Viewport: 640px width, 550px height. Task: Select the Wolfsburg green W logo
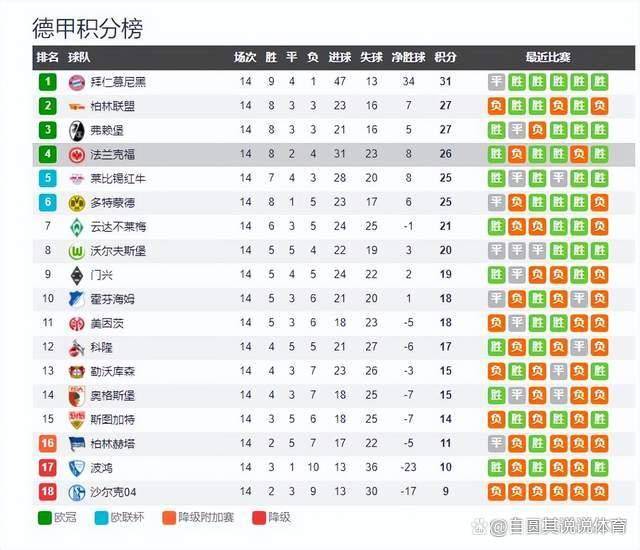tap(76, 251)
